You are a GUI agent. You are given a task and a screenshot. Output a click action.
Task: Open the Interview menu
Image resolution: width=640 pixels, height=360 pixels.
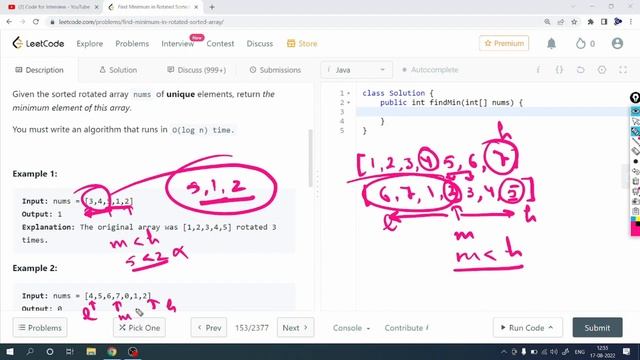point(178,43)
